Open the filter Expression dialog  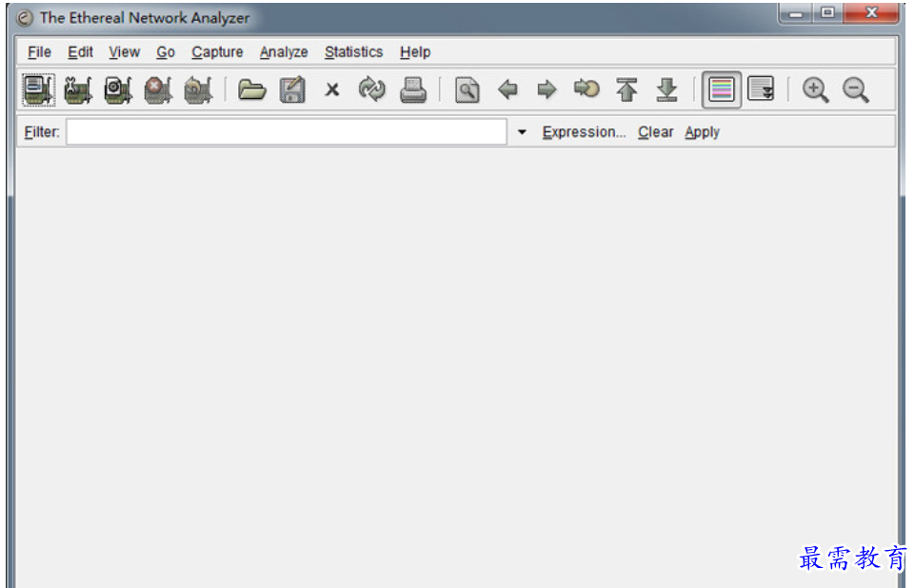click(x=584, y=132)
